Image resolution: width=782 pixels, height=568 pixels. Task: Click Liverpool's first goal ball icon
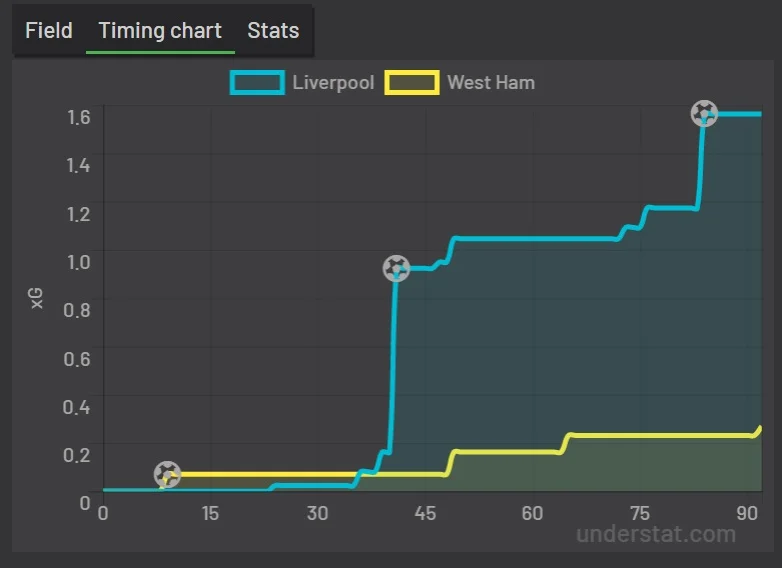pyautogui.click(x=397, y=268)
